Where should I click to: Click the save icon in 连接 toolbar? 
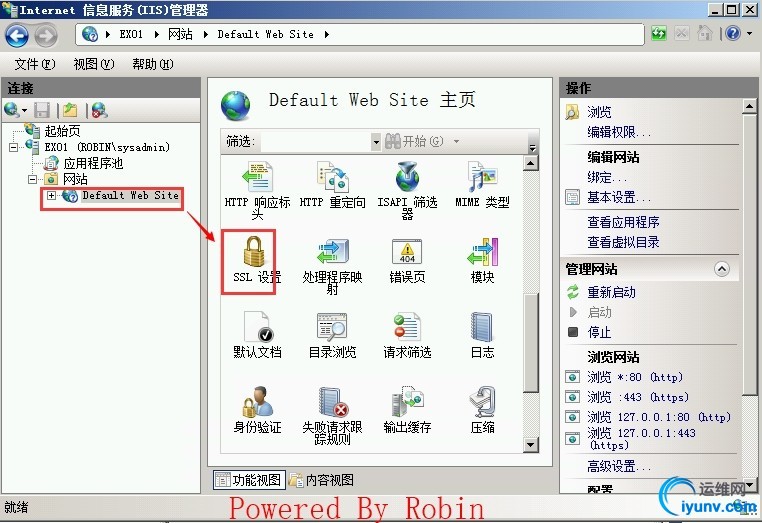point(42,110)
